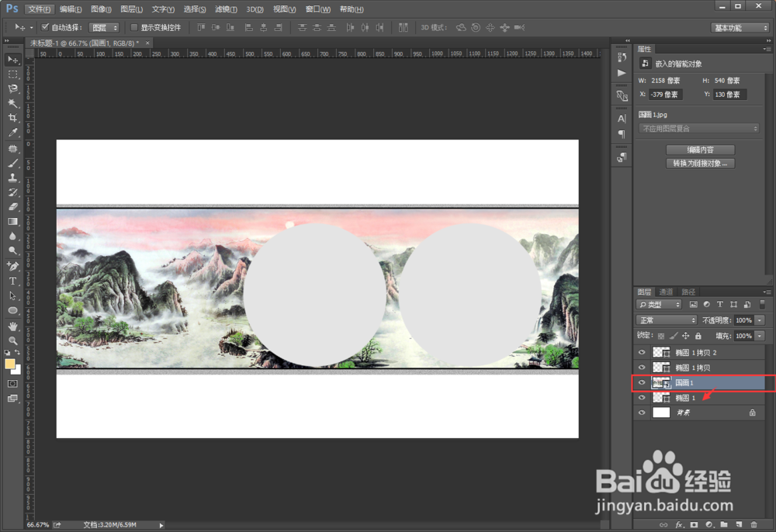Select the Eyedropper tool
The height and width of the screenshot is (532, 776).
click(13, 132)
